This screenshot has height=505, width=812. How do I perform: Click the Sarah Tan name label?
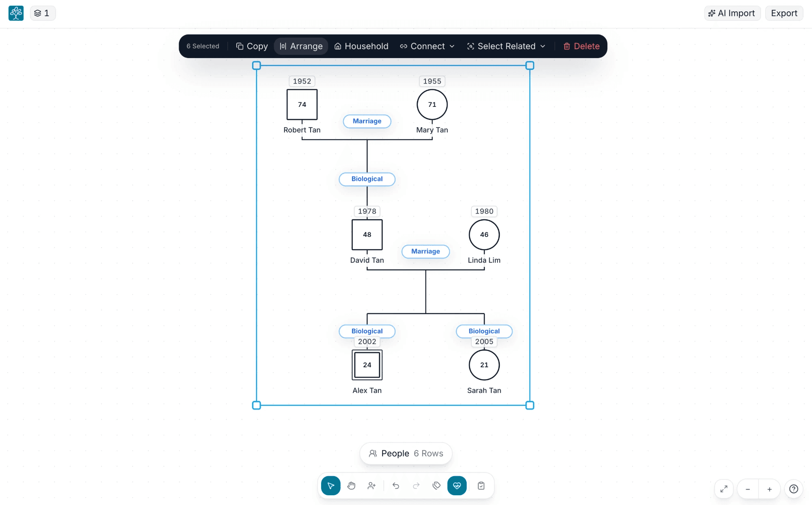[484, 390]
